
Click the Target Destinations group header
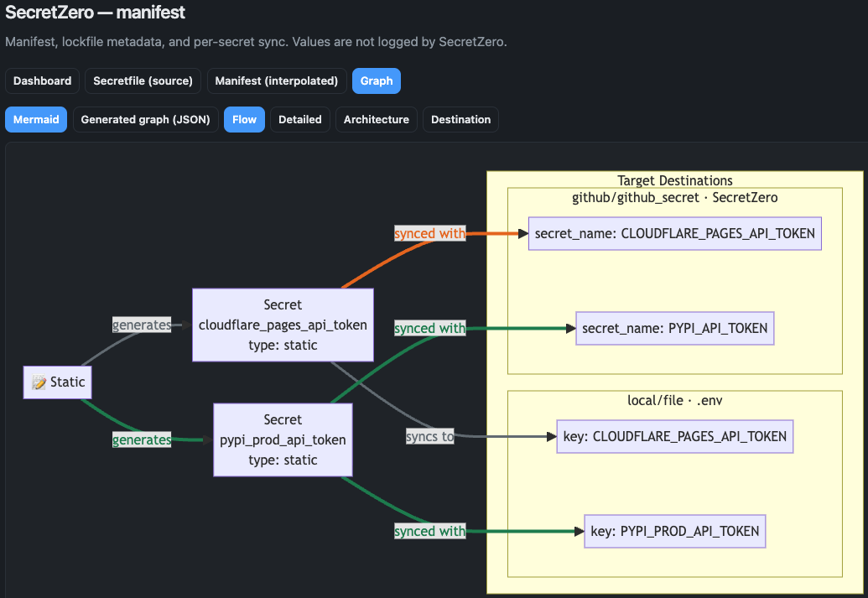[673, 179]
